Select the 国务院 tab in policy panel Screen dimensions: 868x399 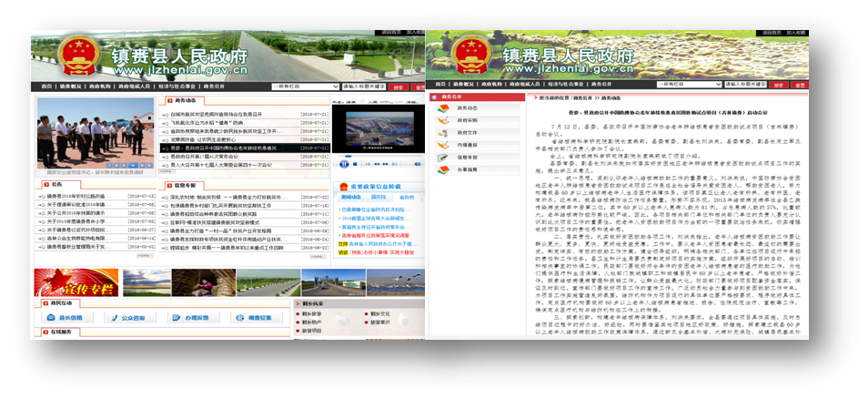[378, 197]
